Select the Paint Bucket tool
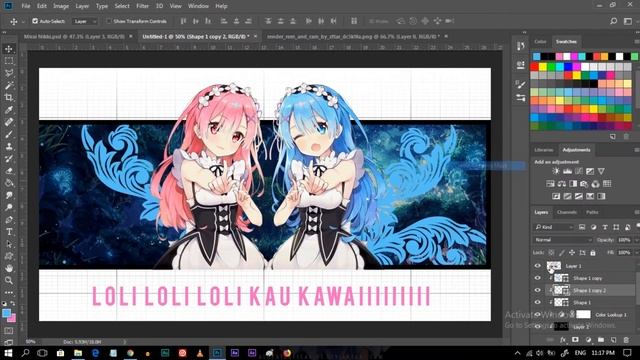 pos(9,183)
